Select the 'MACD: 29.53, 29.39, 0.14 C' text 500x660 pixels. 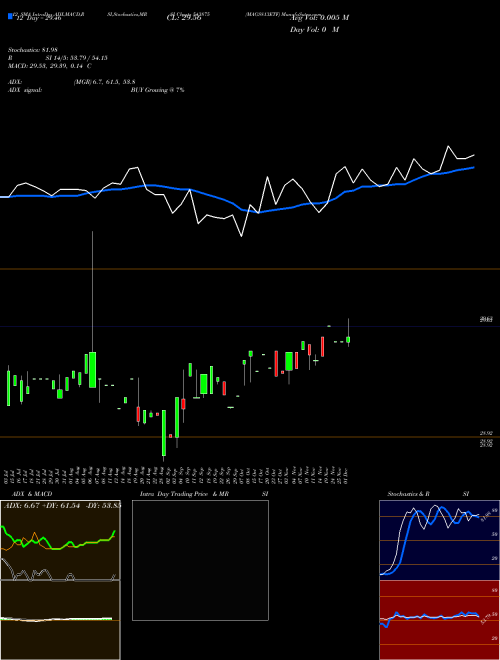tap(50, 66)
